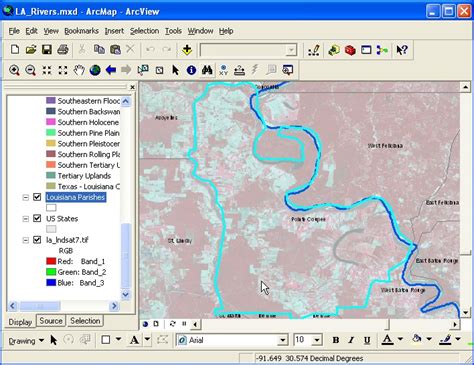Open ModelBuilder window
This screenshot has height=365, width=474.
click(x=382, y=50)
